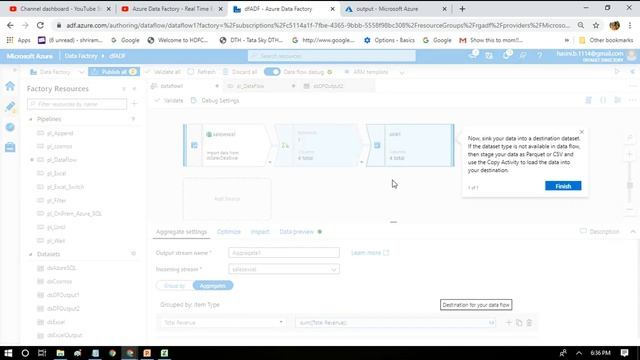
Task: Open pl_OnPrem_Azure_SQL pipeline
Action: (x=74, y=213)
